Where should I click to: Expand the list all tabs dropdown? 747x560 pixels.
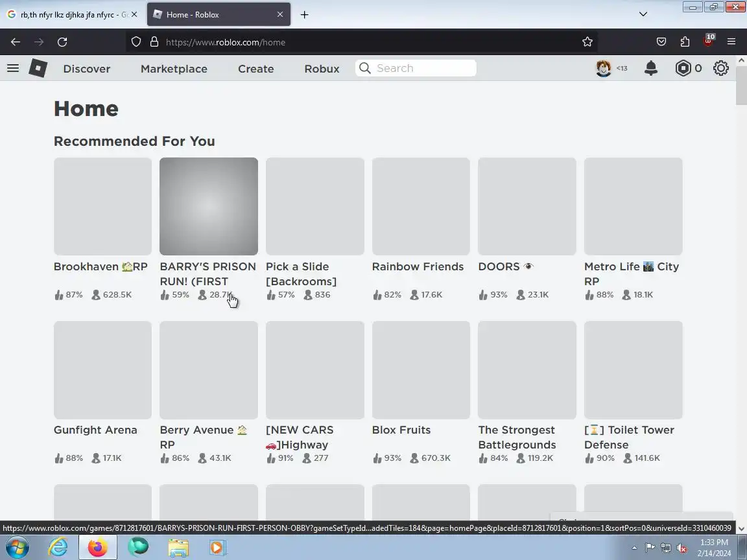point(643,14)
